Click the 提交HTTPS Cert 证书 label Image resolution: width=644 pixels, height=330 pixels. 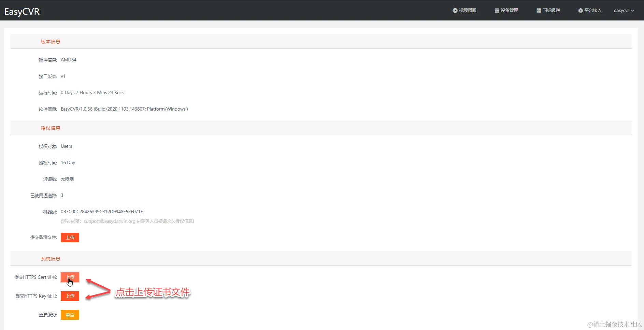pyautogui.click(x=36, y=277)
